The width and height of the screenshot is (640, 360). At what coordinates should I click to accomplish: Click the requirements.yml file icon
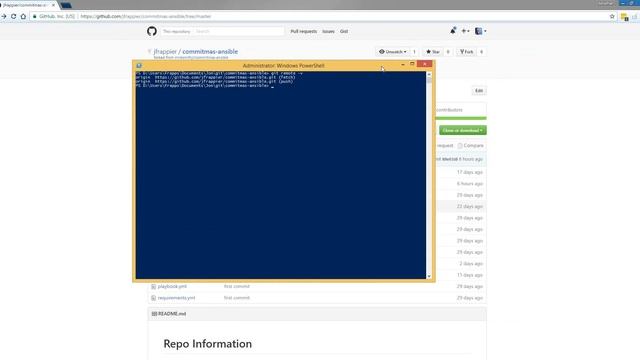point(153,298)
